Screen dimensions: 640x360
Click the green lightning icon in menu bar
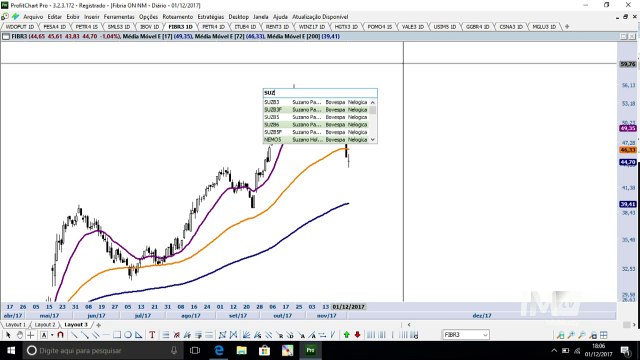(16, 17)
